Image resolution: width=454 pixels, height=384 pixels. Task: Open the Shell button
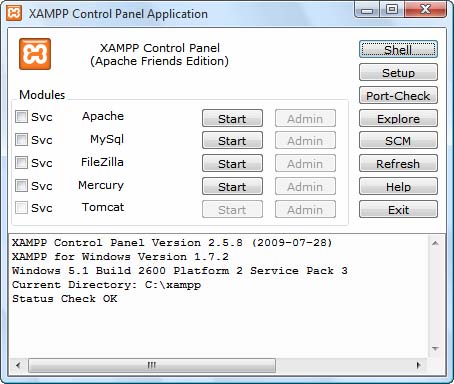coord(398,50)
